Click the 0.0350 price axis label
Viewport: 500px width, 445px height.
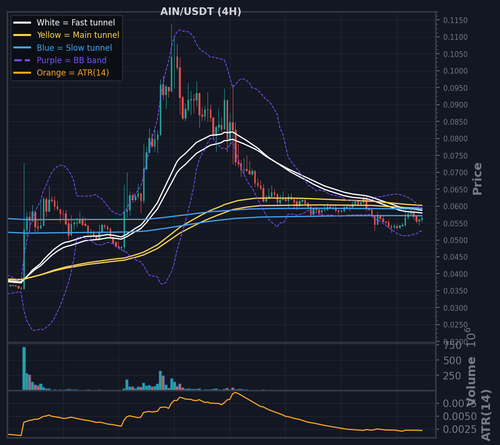(455, 291)
